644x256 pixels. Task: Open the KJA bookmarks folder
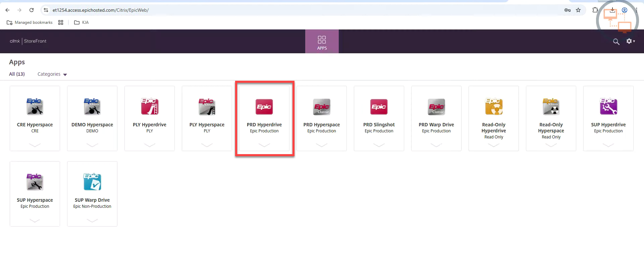tap(82, 22)
